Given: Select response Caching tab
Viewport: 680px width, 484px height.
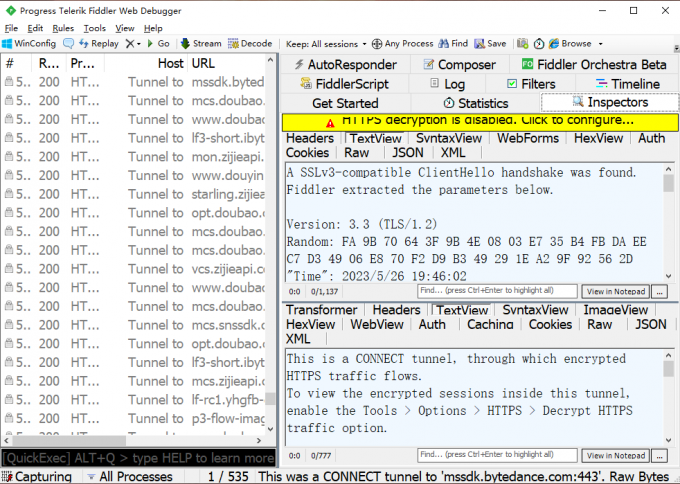Looking at the screenshot, I should click(490, 324).
